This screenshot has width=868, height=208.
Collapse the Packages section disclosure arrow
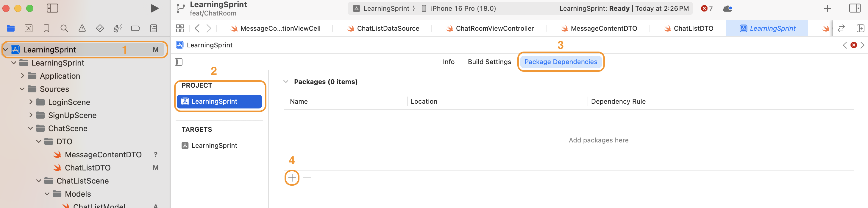coord(286,82)
